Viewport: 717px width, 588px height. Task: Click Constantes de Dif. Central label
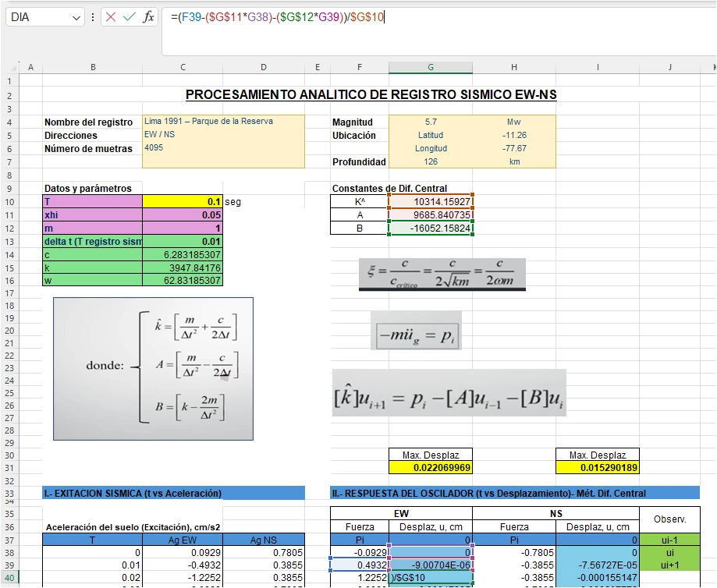coord(389,189)
